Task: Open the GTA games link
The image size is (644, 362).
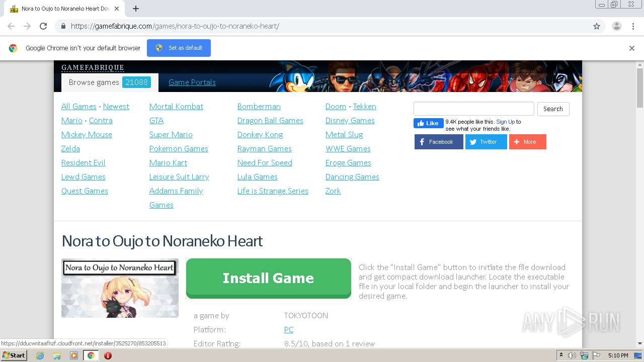Action: tap(156, 121)
